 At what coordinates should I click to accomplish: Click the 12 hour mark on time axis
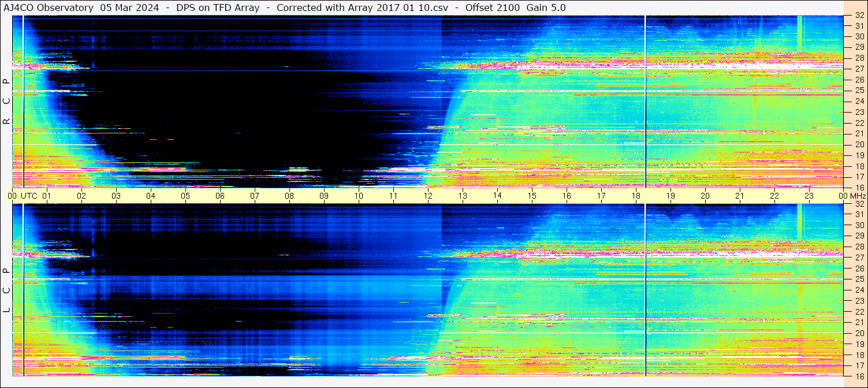(428, 196)
